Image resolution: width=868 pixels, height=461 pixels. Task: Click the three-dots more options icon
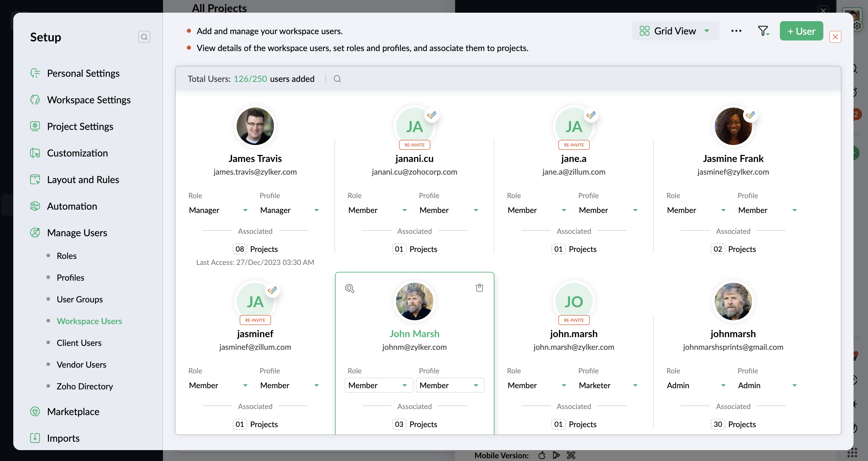pyautogui.click(x=736, y=31)
